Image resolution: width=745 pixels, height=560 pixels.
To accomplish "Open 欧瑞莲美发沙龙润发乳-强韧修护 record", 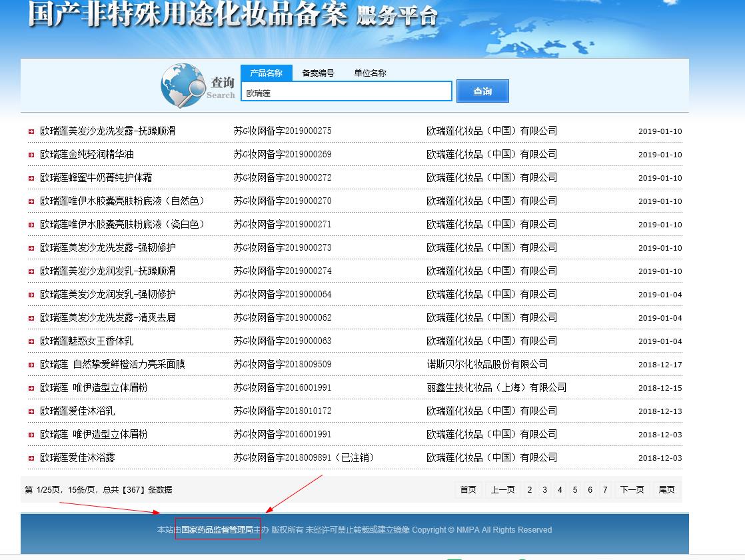I will pyautogui.click(x=108, y=294).
